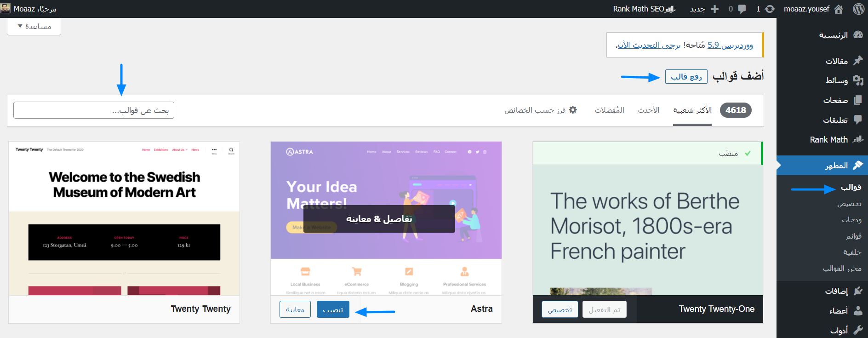The width and height of the screenshot is (868, 338).
Task: Click the gear icon for feature filter
Action: pyautogui.click(x=573, y=110)
